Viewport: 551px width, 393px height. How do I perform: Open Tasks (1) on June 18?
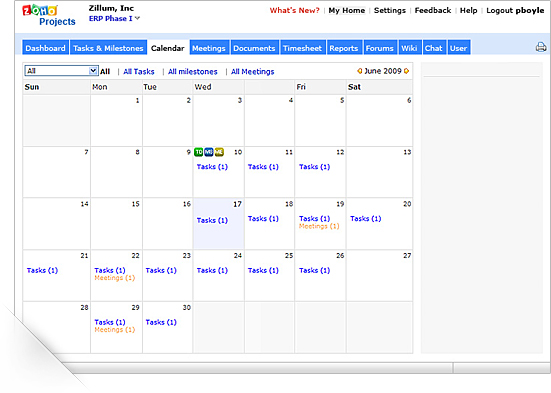pyautogui.click(x=263, y=219)
